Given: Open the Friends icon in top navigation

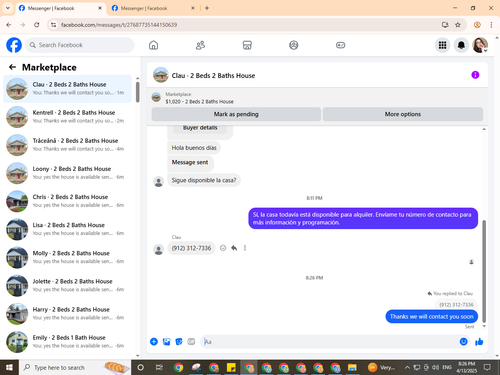Looking at the screenshot, I should click(200, 45).
